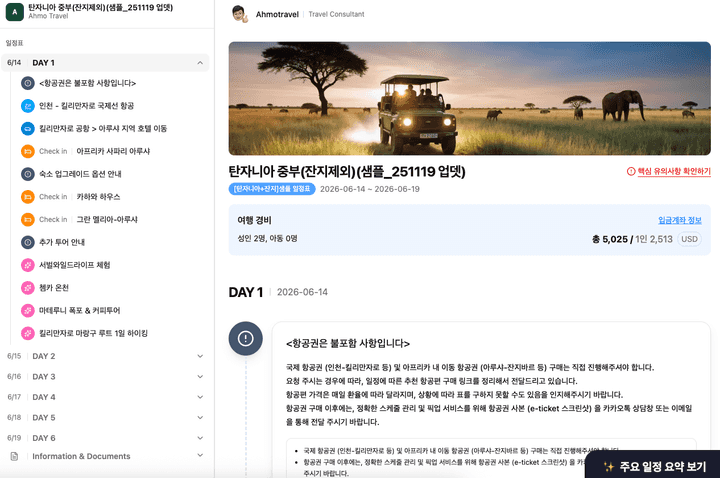Screen dimensions: 720x478
Task: Toggle the USD currency button
Action: pos(689,239)
